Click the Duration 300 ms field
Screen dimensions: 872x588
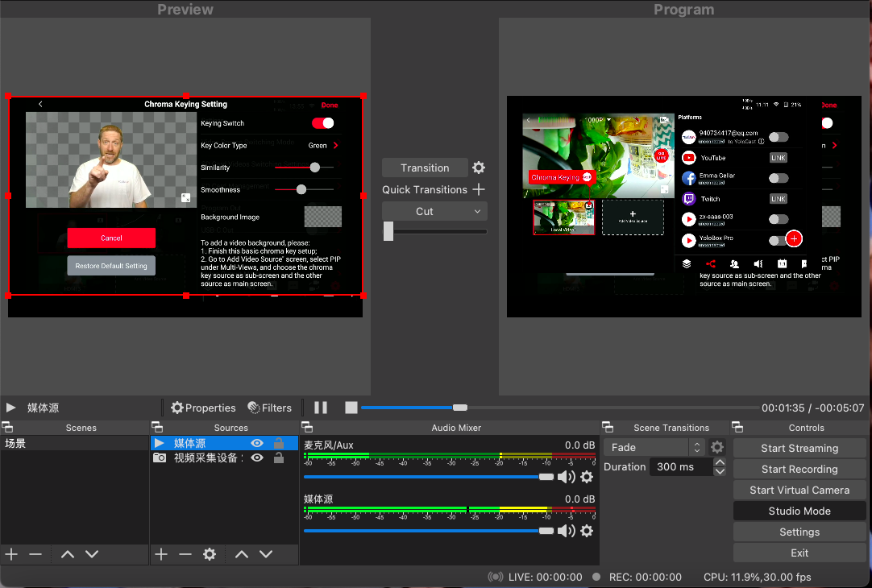pos(681,467)
